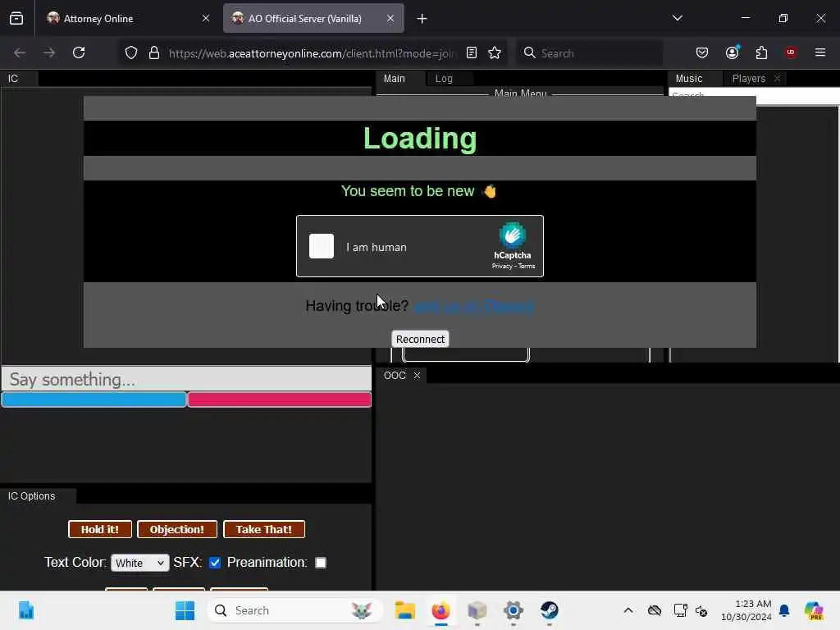840x630 pixels.
Task: Click the taskbar Search box
Action: click(294, 610)
